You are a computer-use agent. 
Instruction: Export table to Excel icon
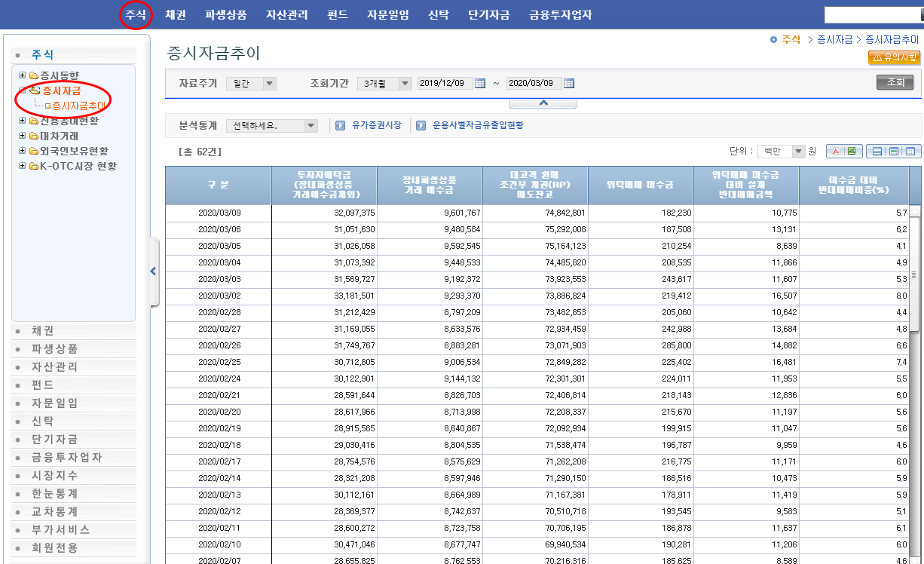click(x=851, y=152)
